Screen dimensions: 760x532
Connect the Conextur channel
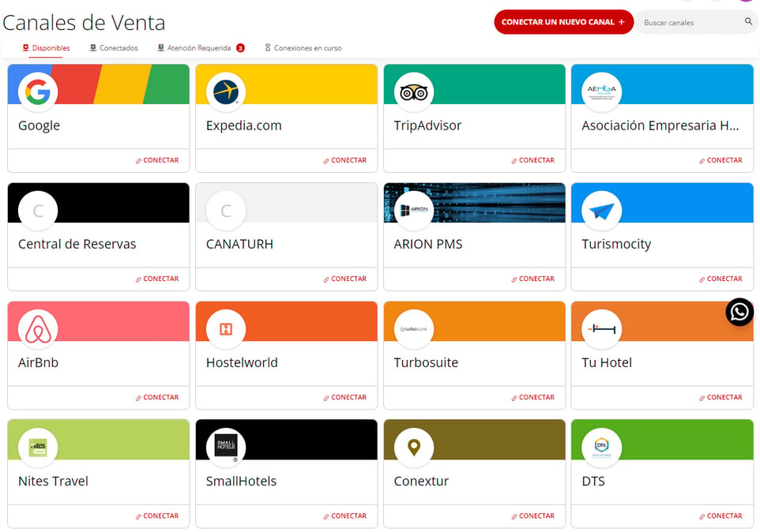click(x=532, y=516)
